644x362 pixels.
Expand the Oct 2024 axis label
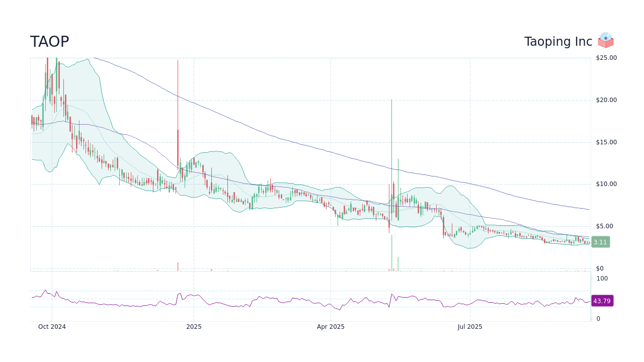click(52, 327)
